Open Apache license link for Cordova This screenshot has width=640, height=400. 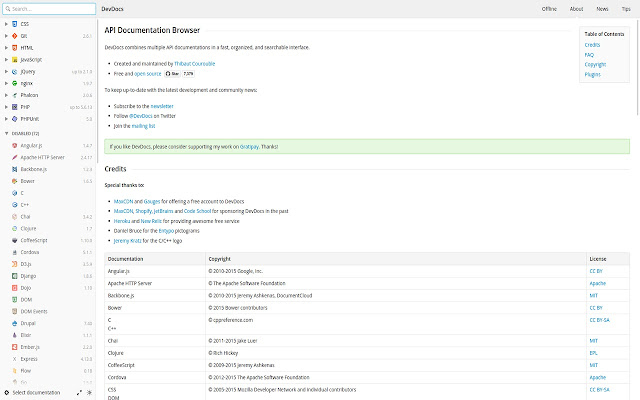[598, 378]
